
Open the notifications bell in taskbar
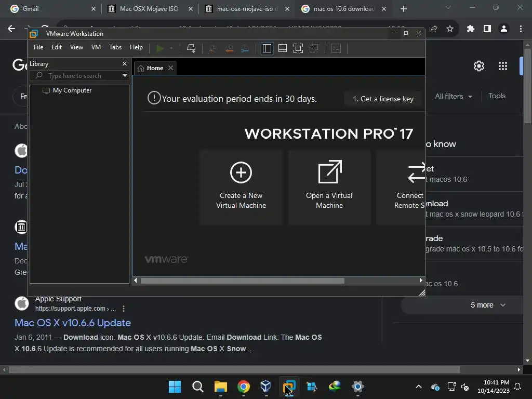517,387
